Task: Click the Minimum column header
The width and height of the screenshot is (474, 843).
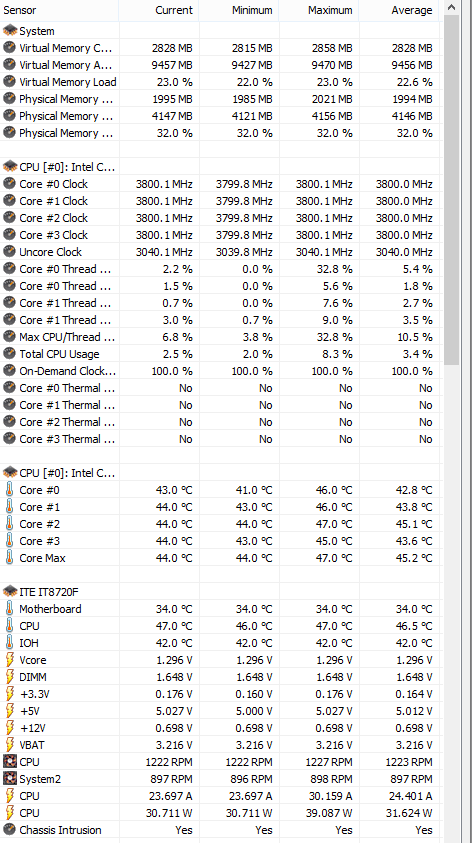Action: [239, 10]
